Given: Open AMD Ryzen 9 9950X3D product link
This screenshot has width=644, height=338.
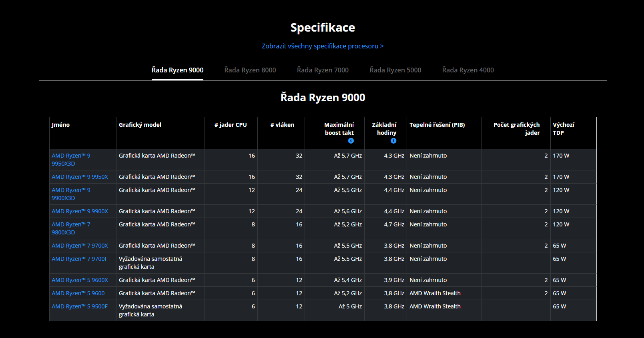Looking at the screenshot, I should 71,160.
